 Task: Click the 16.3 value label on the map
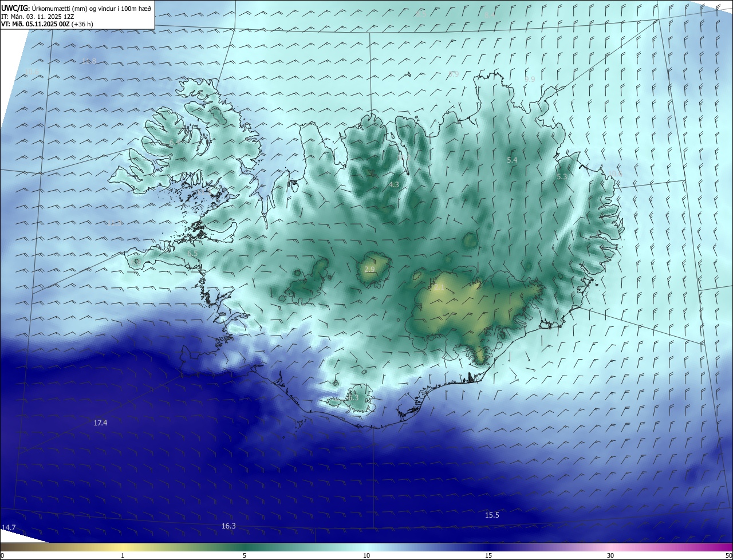pyautogui.click(x=228, y=526)
